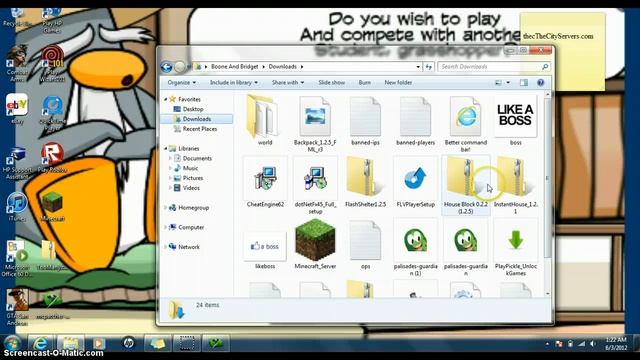Click Downloads in the address path
This screenshot has height=360, width=640.
282,67
